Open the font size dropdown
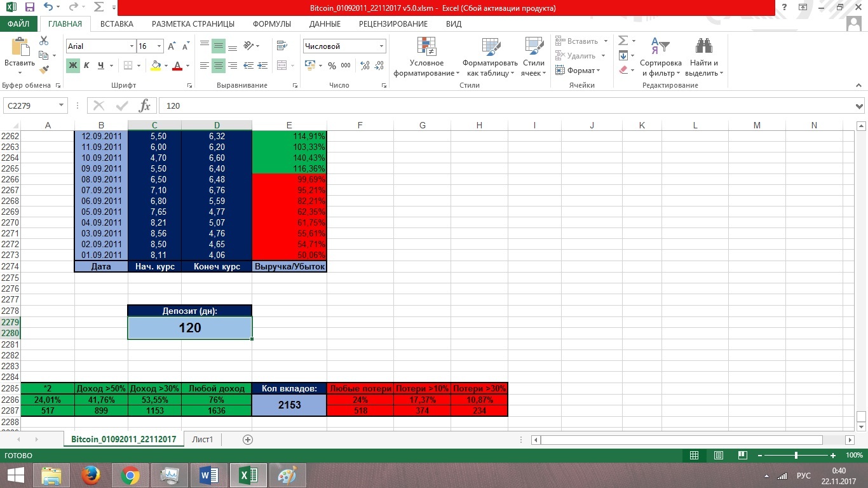Viewport: 868px width, 488px height. point(159,46)
